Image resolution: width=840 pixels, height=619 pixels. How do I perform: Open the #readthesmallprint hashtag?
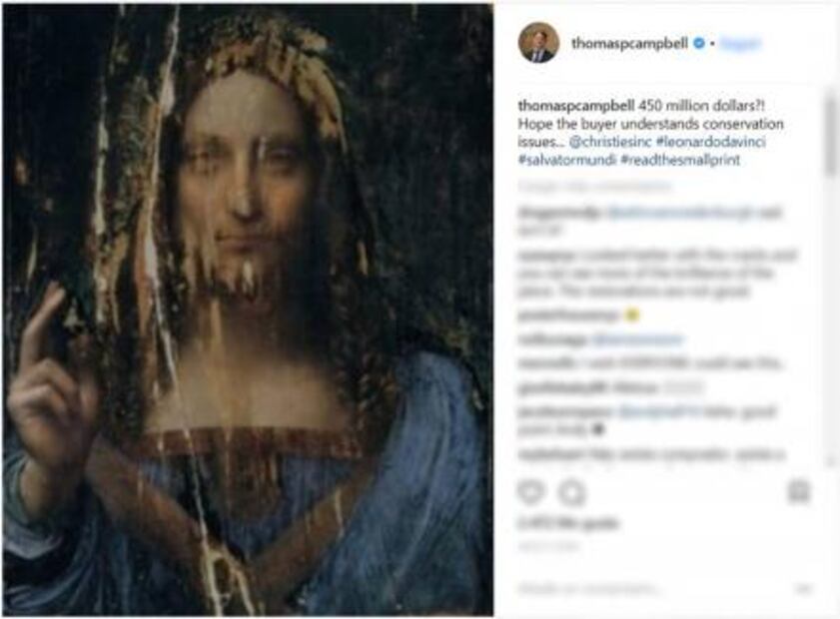pos(679,159)
